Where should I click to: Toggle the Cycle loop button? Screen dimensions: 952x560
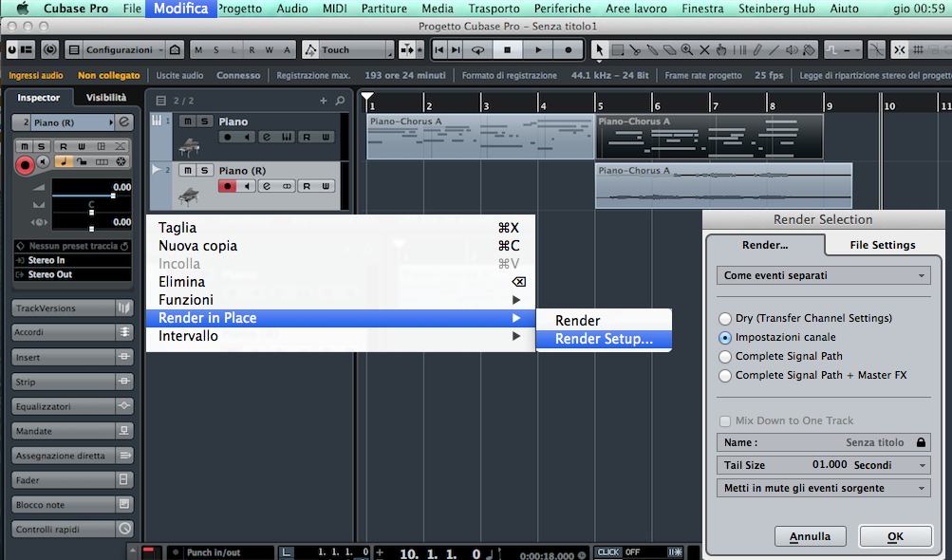477,49
